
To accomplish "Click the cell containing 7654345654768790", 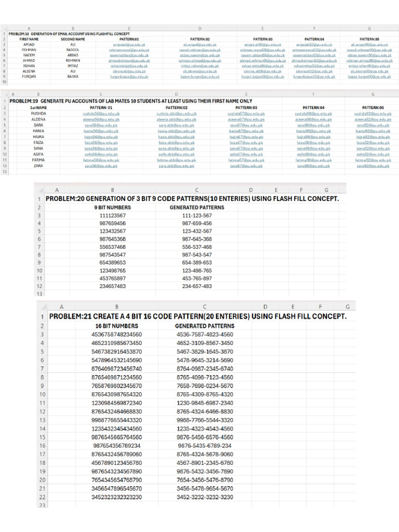I will click(117, 480).
